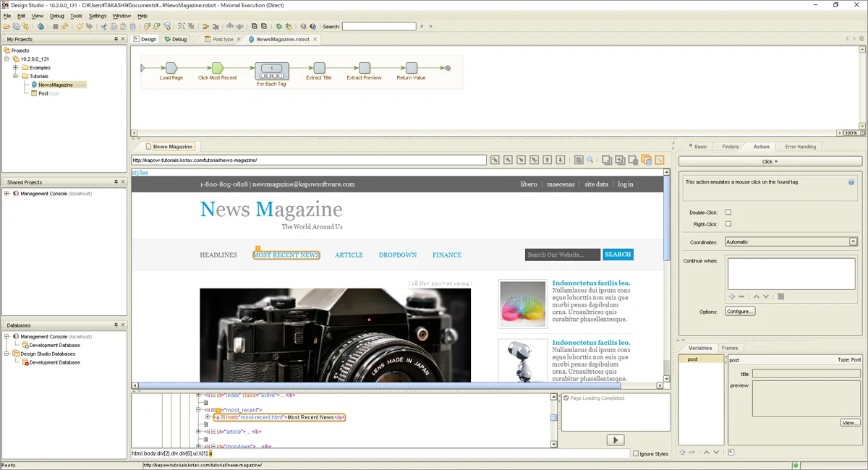
Task: Click the plus add icon under Continue when list
Action: [x=731, y=296]
